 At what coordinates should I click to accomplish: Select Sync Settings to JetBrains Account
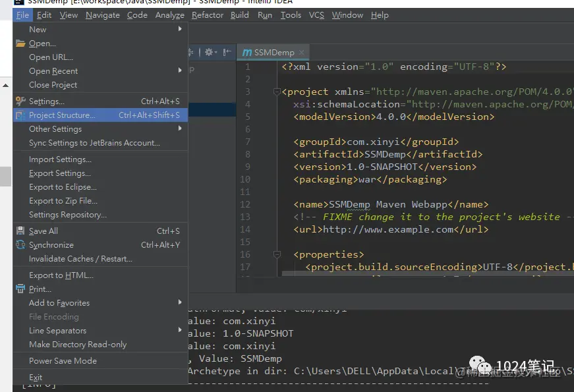pyautogui.click(x=100, y=143)
